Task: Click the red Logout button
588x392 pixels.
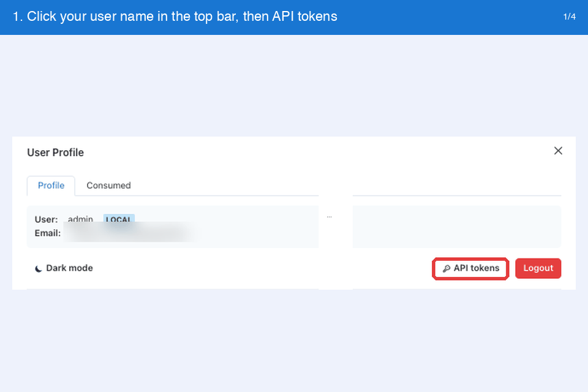Action: (538, 268)
